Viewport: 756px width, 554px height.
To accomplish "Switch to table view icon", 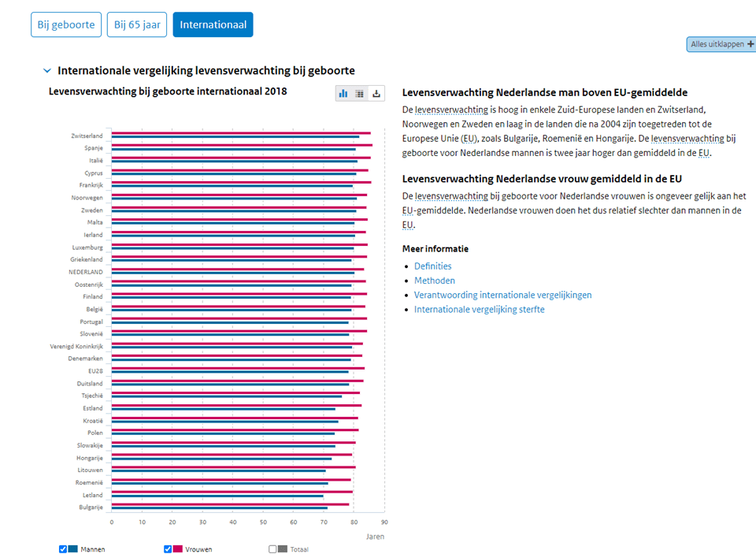I will point(360,93).
